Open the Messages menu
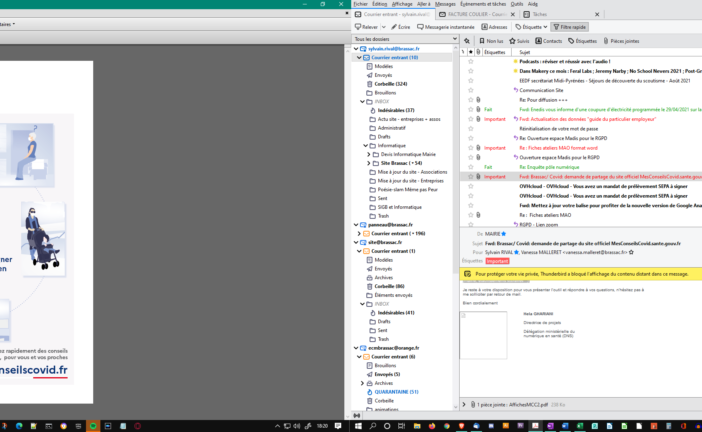 tap(445, 4)
